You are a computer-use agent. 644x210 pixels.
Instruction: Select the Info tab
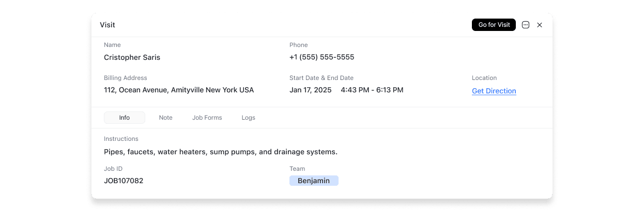125,118
